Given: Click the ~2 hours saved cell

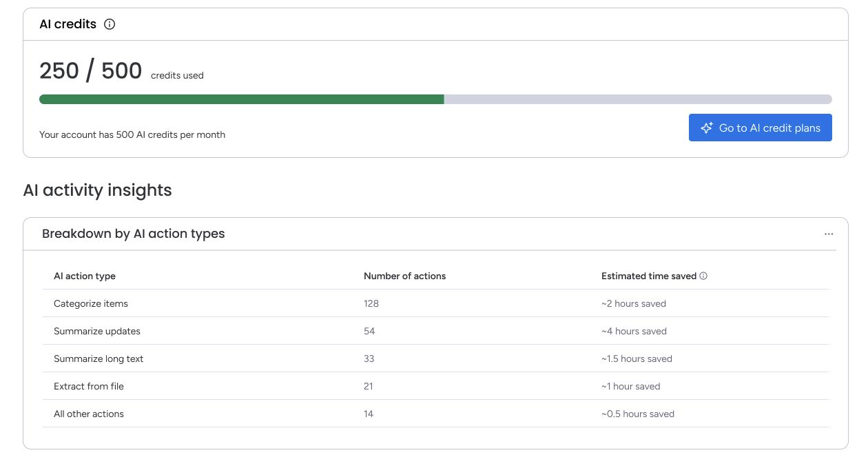Looking at the screenshot, I should tap(634, 303).
